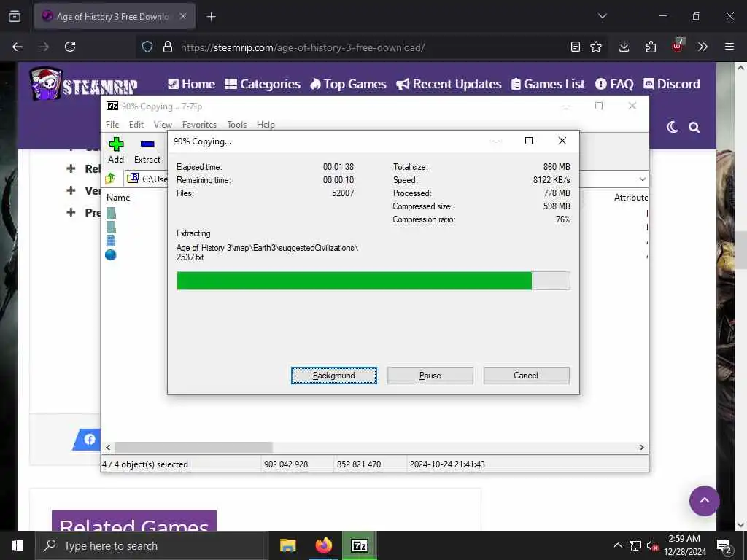The height and width of the screenshot is (560, 747).
Task: Click the right arrow of 7-Zip horizontal scrollbar
Action: click(642, 447)
